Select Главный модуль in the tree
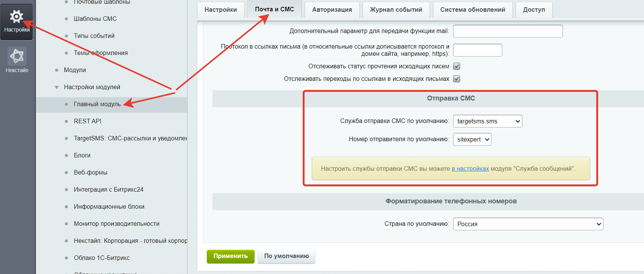Image resolution: width=644 pixels, height=274 pixels. point(97,104)
